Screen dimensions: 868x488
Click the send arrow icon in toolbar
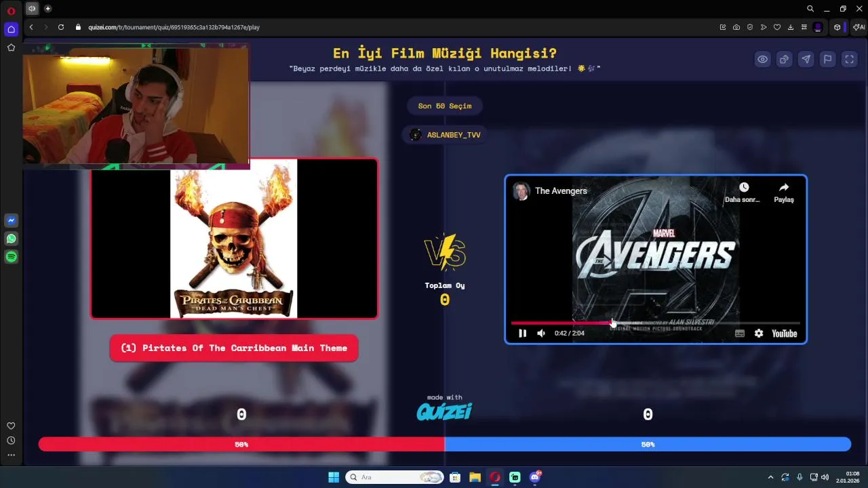coord(764,27)
